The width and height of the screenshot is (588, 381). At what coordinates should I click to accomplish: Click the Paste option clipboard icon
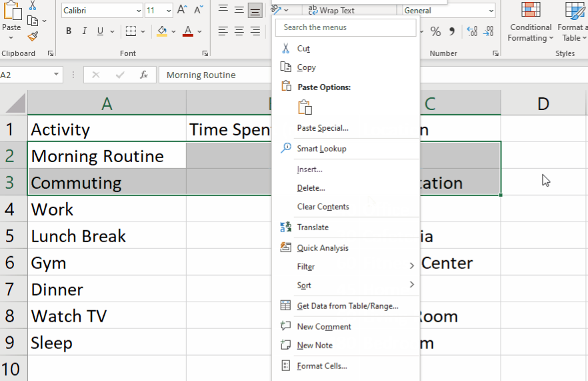click(305, 107)
